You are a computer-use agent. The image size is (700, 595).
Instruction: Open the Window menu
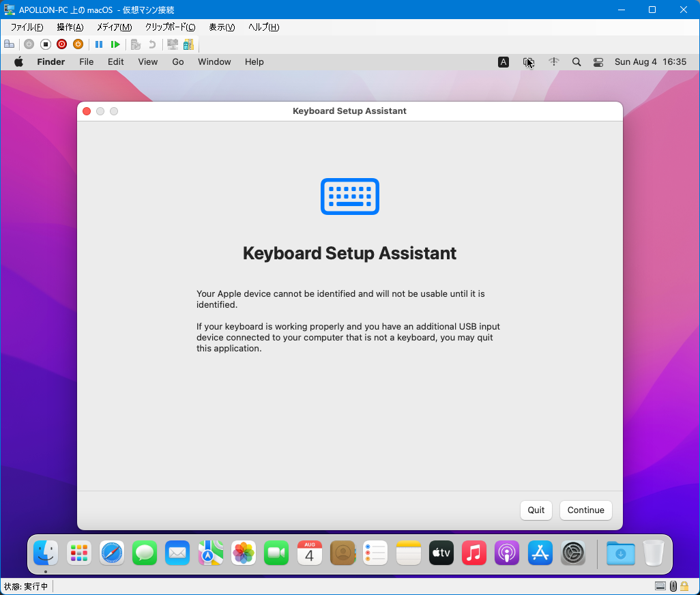214,62
